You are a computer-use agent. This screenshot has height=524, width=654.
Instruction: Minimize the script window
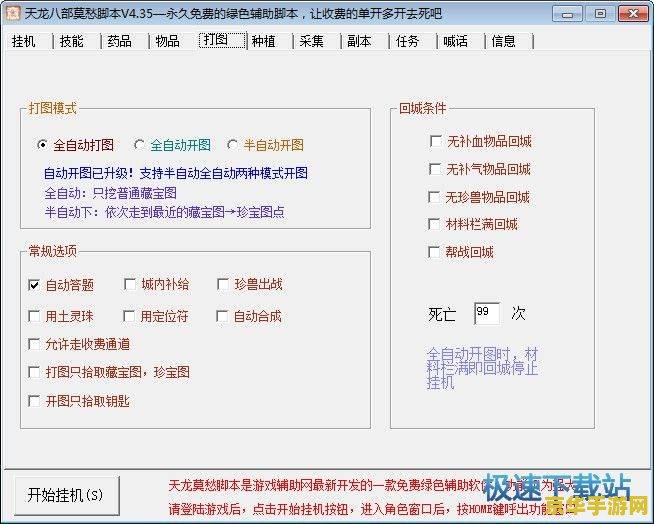tap(567, 14)
